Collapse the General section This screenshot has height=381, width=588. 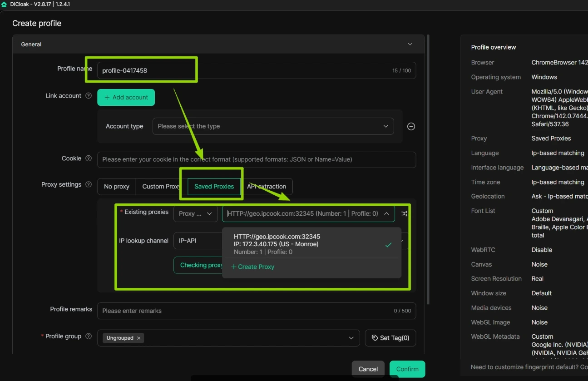tap(410, 44)
